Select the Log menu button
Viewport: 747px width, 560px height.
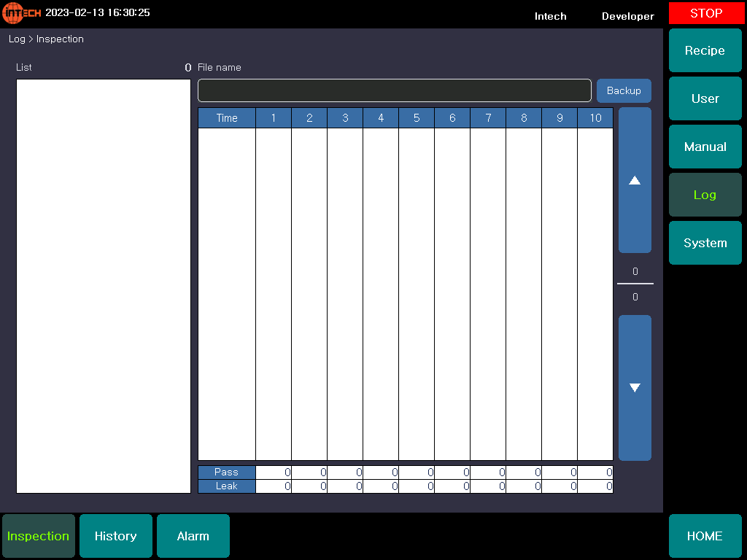click(x=705, y=195)
